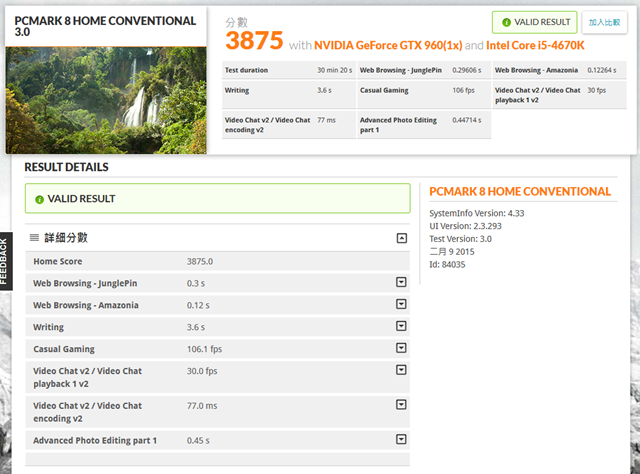Click the SystemInfo Version: 4.33 text

[x=476, y=213]
